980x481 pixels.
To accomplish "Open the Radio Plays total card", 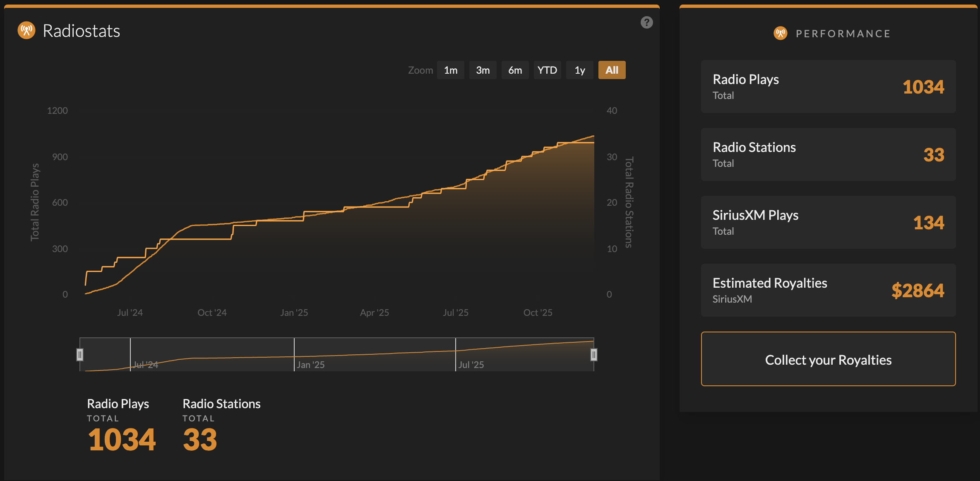I will pos(828,87).
